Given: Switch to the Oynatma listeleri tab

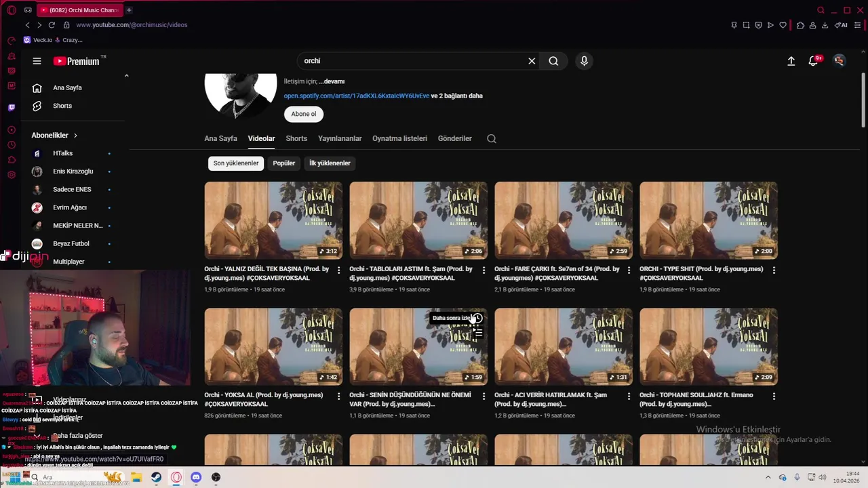Looking at the screenshot, I should tap(399, 138).
